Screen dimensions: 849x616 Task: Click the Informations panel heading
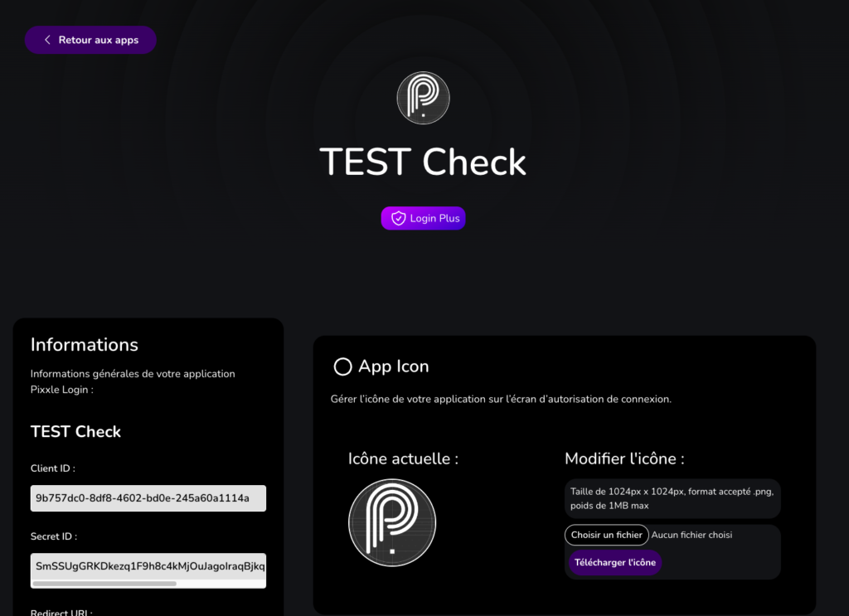click(x=85, y=344)
